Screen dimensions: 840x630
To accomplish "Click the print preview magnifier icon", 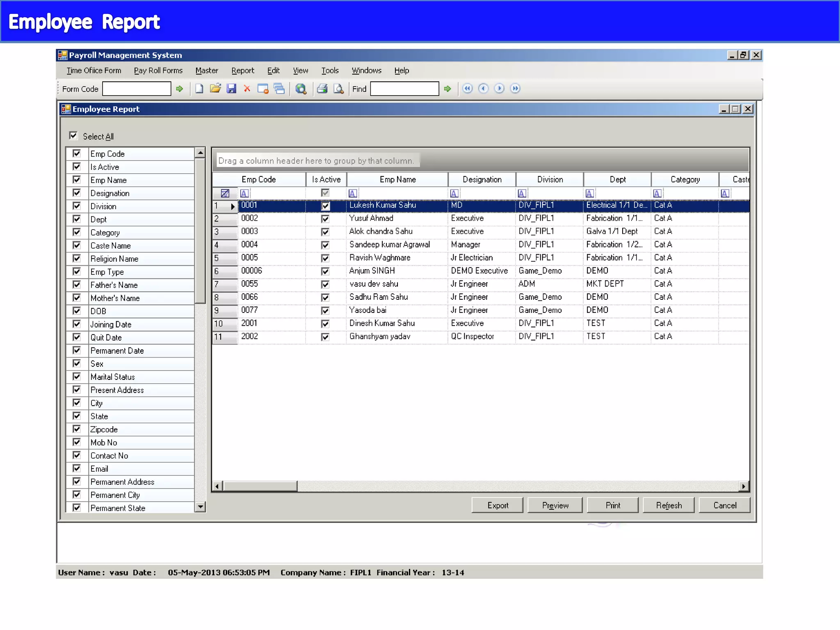I will [338, 89].
